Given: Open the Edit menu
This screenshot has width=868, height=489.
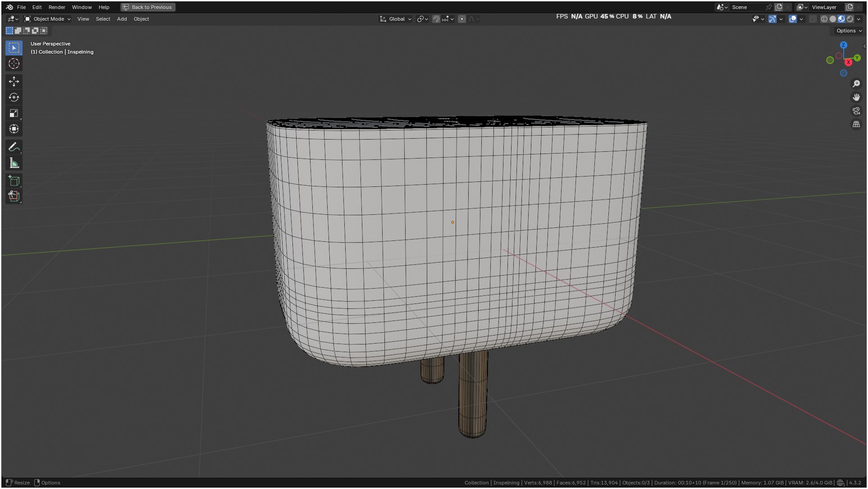Looking at the screenshot, I should 37,7.
